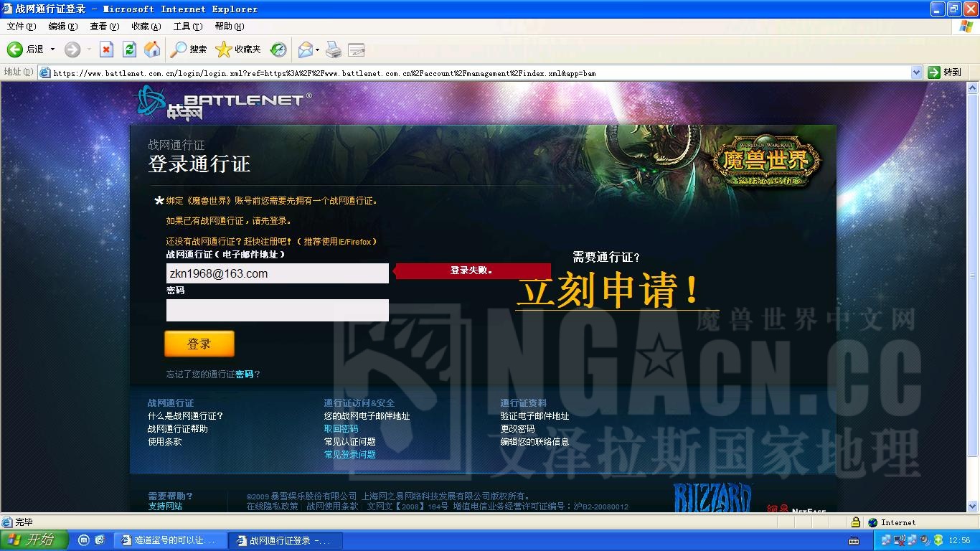Open the Search (搜索) toolbar button
This screenshot has height=551, width=980.
(189, 50)
